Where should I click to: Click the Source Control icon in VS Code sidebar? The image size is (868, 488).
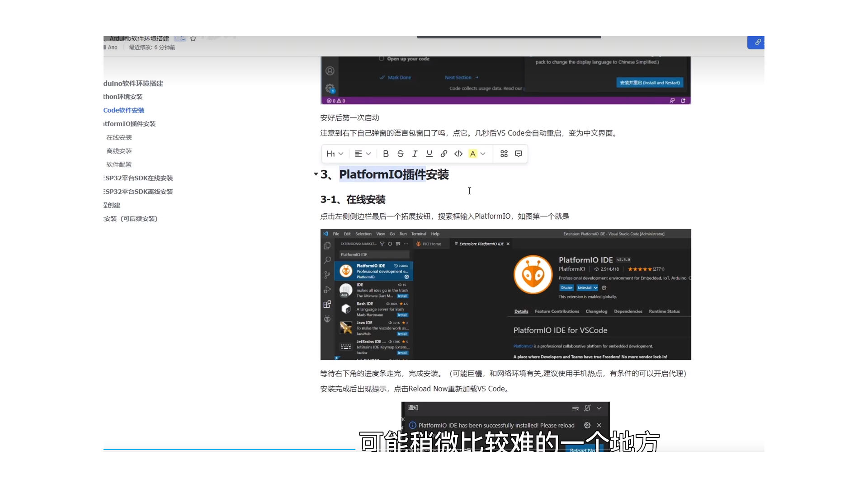pos(327,275)
